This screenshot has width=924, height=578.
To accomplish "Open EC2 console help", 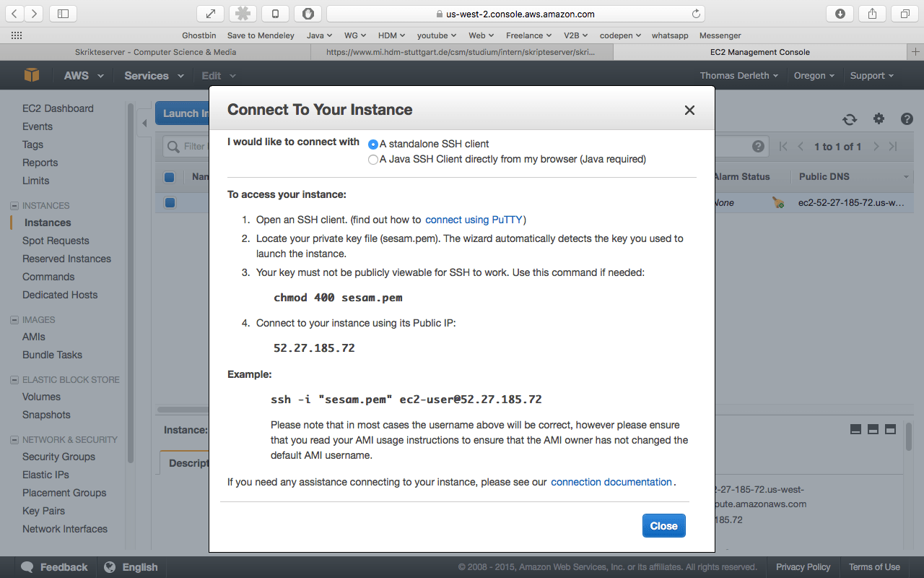I will (907, 119).
